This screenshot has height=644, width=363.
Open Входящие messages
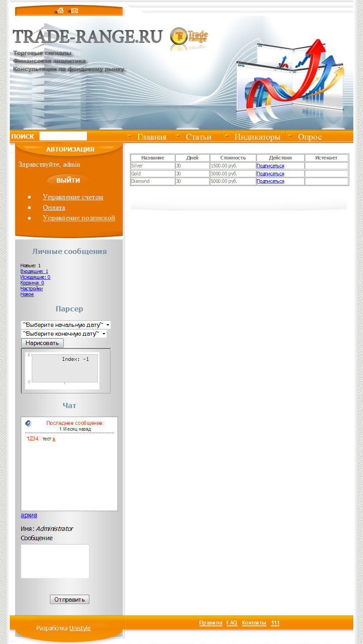tap(33, 271)
